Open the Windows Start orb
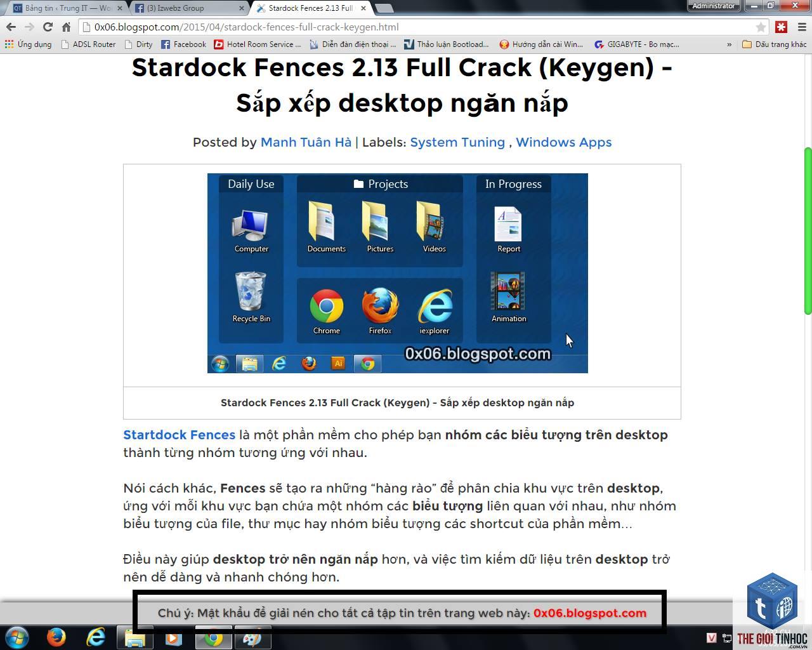Image resolution: width=812 pixels, height=650 pixels. [x=16, y=637]
